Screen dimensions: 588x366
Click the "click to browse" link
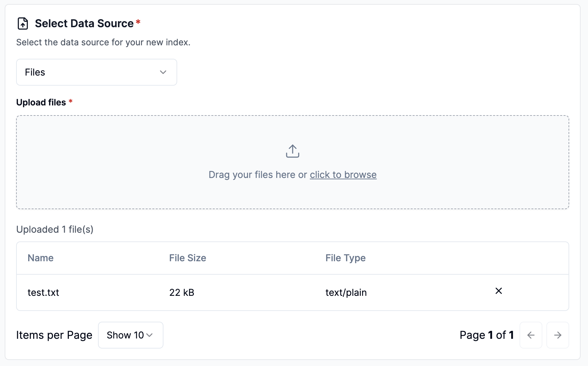343,175
